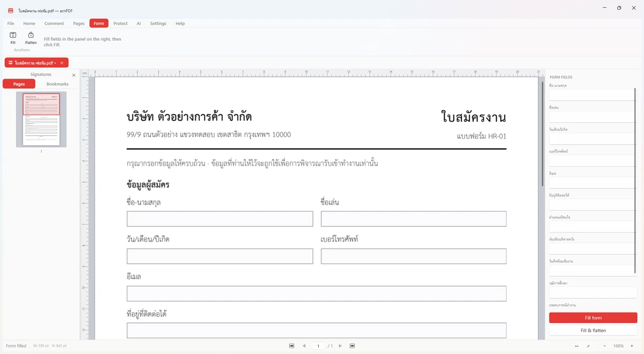Click the 'บริษัท ตัวอย่างการค้า จำกัด' heading
Viewport: 644px width, 354px height.
[x=189, y=117]
